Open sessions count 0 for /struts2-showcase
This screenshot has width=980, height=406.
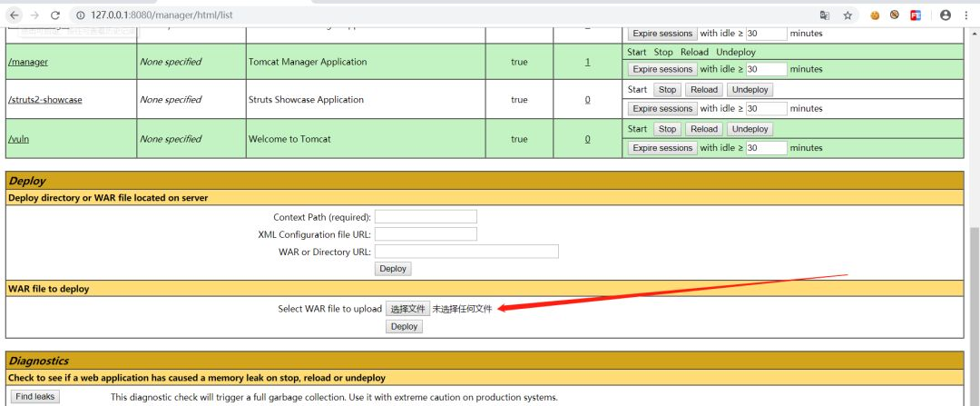[587, 100]
